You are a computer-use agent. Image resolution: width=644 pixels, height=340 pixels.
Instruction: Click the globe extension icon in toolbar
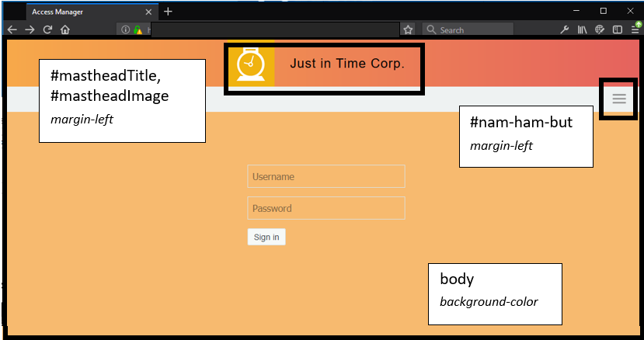pos(600,29)
